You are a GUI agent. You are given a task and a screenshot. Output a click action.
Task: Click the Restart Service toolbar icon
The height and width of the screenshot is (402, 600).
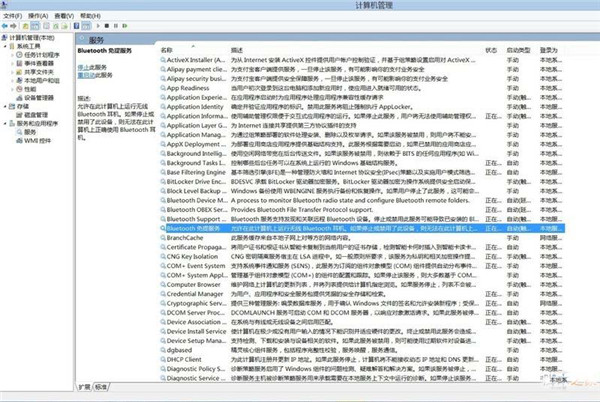pos(125,26)
